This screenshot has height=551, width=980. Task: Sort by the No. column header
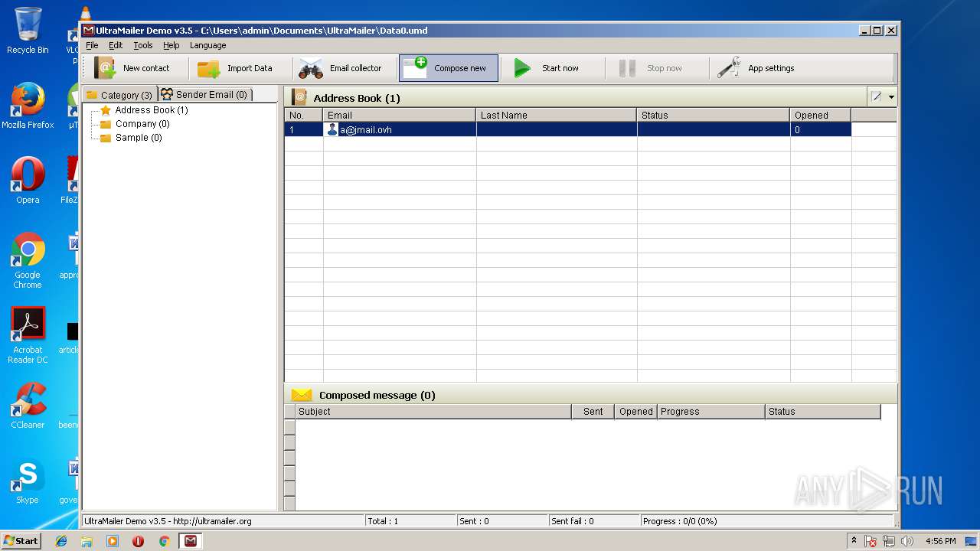304,115
